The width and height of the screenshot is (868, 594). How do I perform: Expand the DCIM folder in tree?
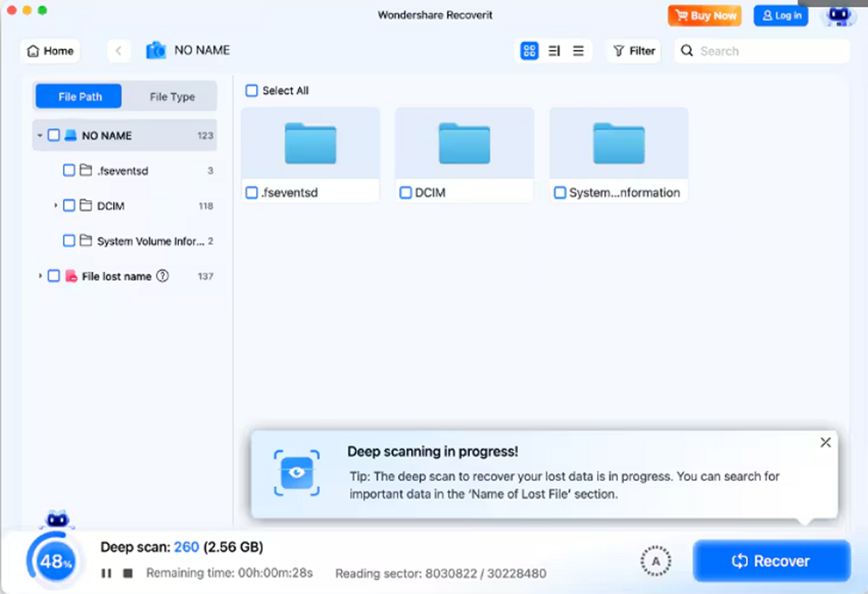(x=55, y=206)
